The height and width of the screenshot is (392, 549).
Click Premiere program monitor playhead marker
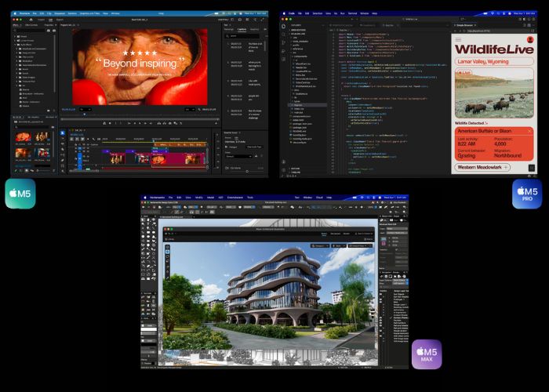click(85, 114)
